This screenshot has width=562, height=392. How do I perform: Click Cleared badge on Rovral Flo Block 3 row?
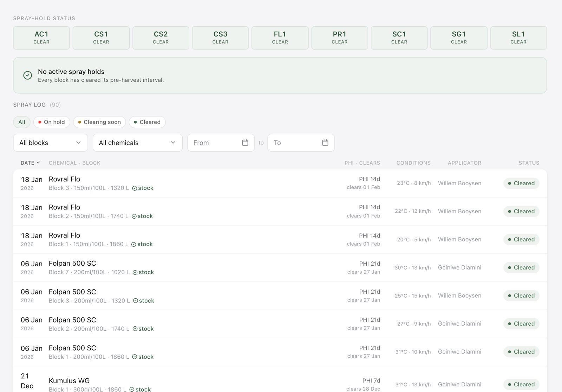click(521, 183)
